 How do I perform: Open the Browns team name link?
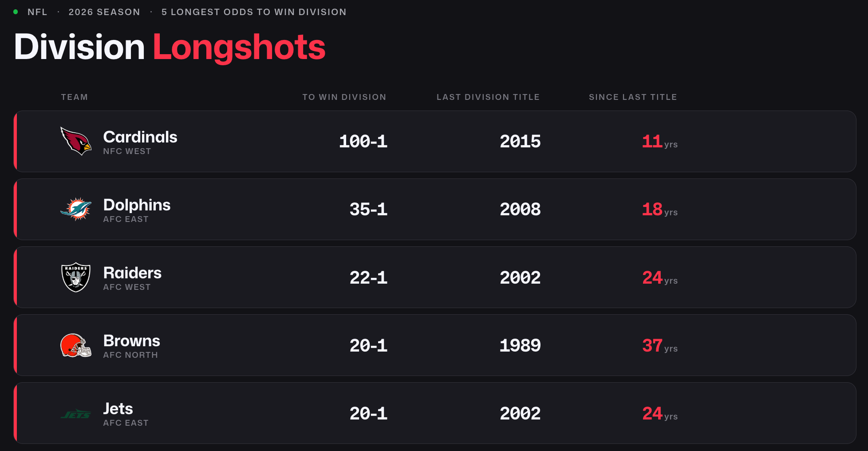tap(131, 341)
